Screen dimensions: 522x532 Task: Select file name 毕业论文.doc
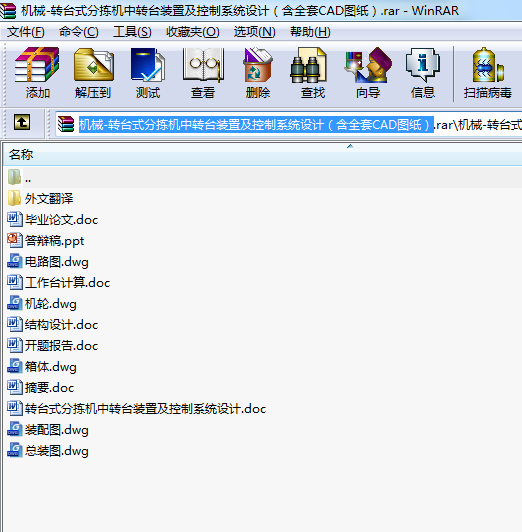coord(61,220)
